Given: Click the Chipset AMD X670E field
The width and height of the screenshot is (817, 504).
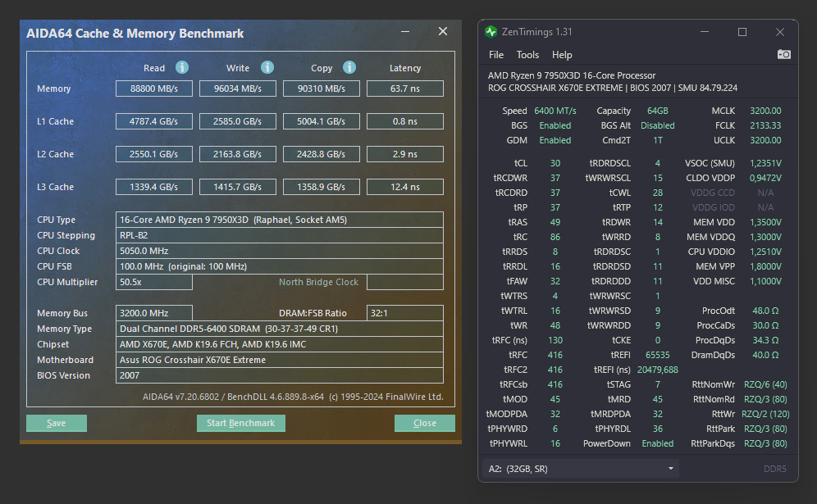Looking at the screenshot, I should click(279, 344).
